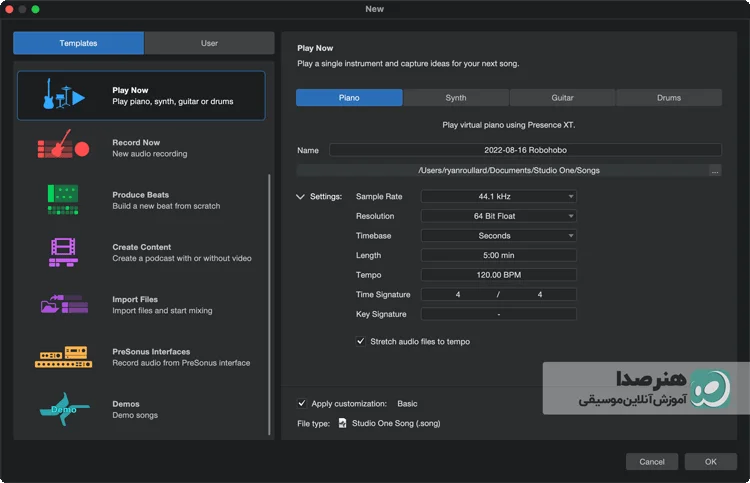Click the Import Files folder icon
Viewport: 750px width, 483px height.
[x=64, y=304]
